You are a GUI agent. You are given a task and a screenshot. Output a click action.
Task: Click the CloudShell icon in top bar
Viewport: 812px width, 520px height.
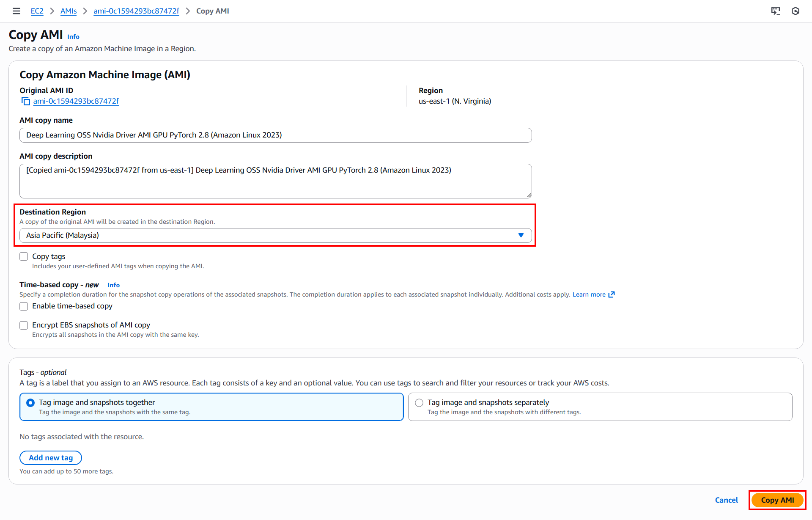775,11
